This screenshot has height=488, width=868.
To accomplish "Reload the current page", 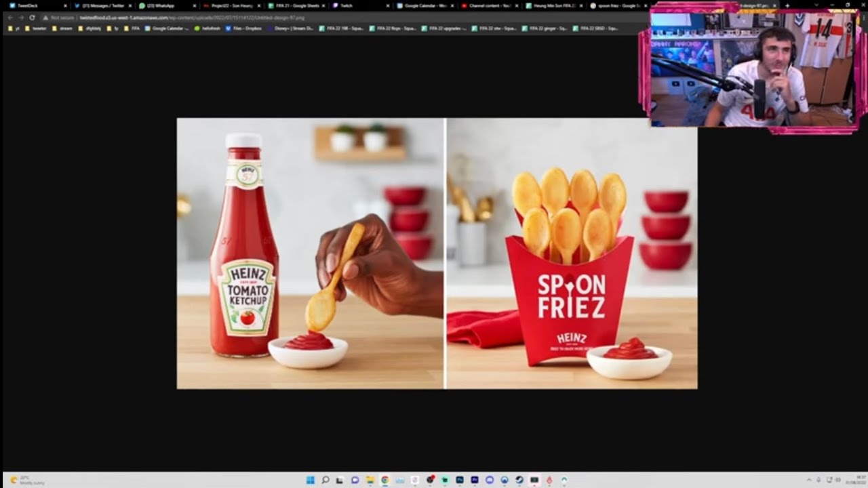I will pyautogui.click(x=32, y=18).
